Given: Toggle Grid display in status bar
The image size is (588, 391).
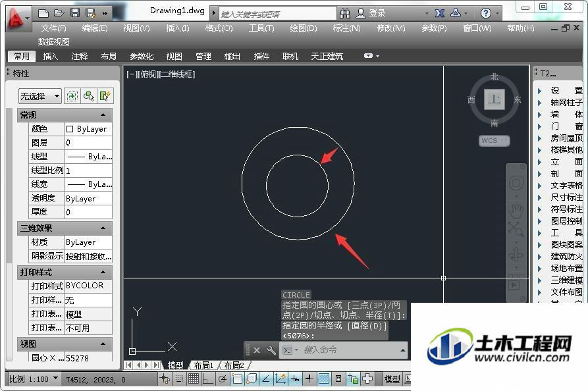Looking at the screenshot, I should pos(194,378).
